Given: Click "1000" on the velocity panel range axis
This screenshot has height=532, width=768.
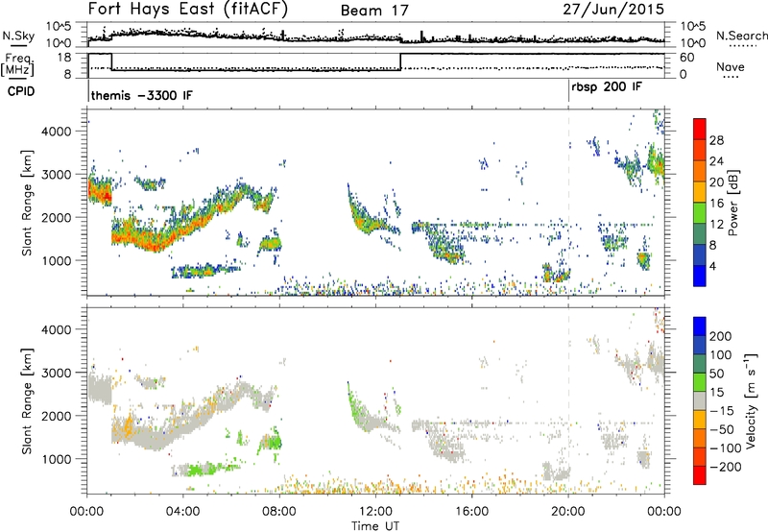Looking at the screenshot, I should [x=56, y=459].
